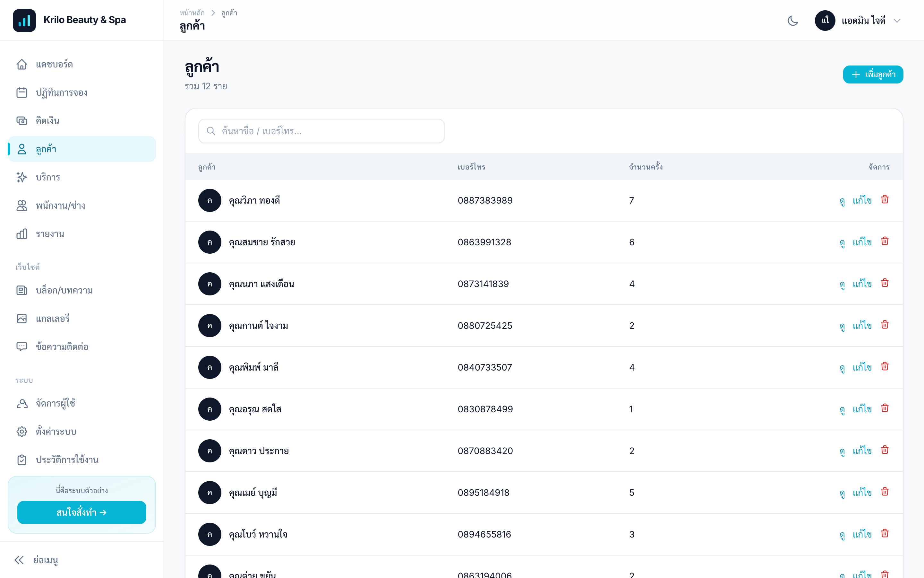This screenshot has height=578, width=924.
Task: Delete คุณเมย์ บุญมี with trash icon
Action: tap(885, 491)
